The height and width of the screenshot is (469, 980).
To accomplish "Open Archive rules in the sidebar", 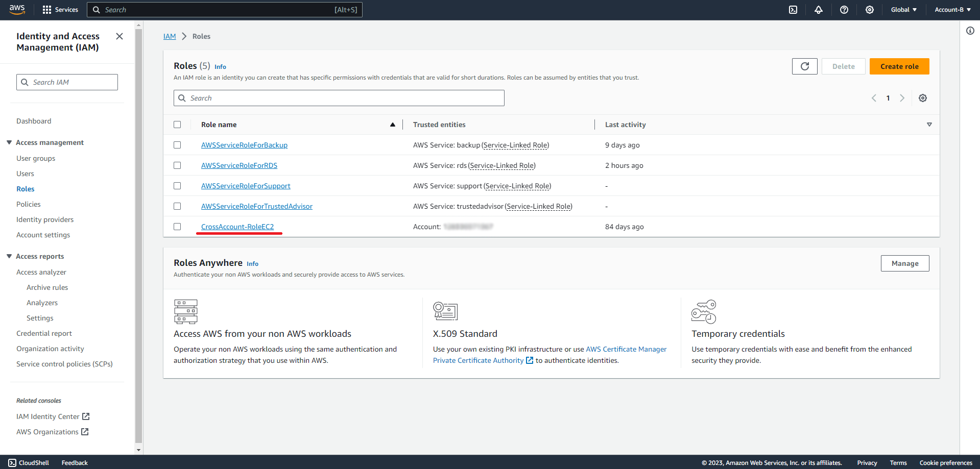I will tap(47, 287).
